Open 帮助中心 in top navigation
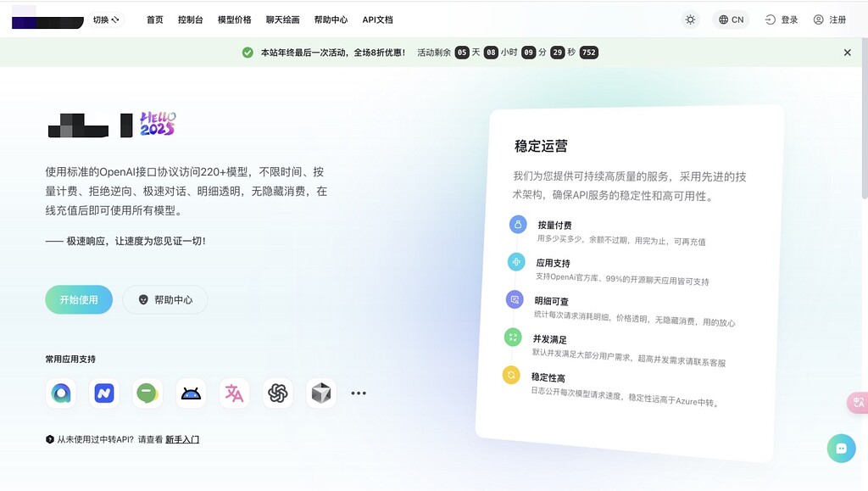868x491 pixels. pos(331,20)
